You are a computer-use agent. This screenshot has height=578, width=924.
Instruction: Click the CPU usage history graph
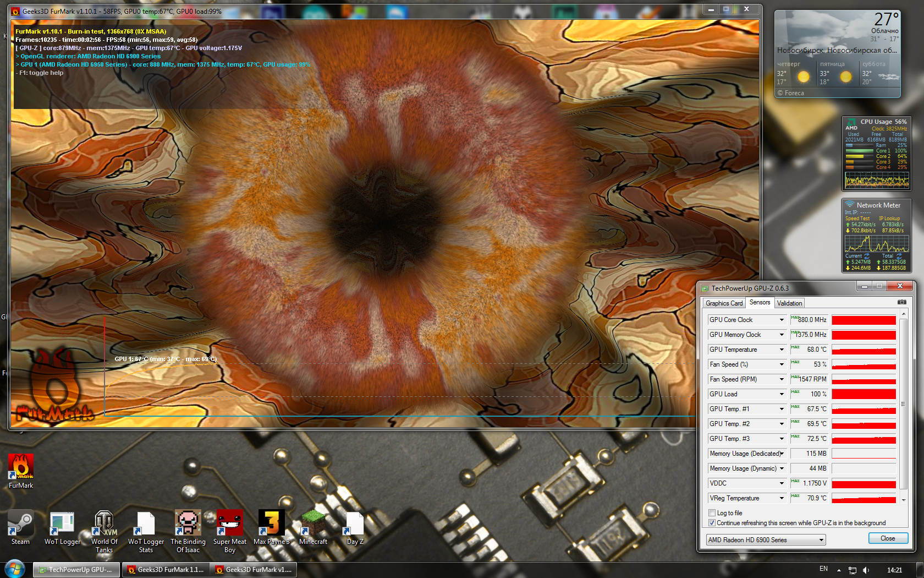tap(877, 180)
